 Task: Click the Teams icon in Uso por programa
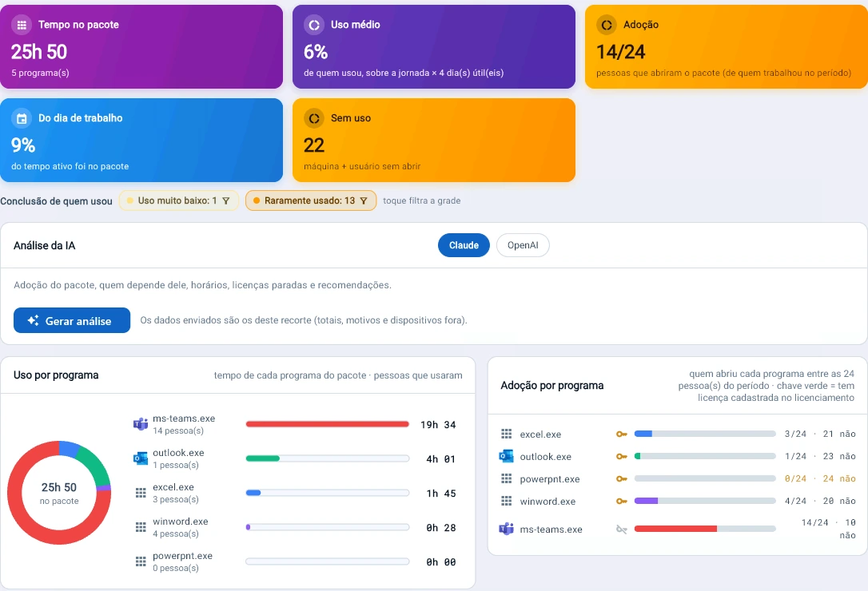tap(141, 424)
